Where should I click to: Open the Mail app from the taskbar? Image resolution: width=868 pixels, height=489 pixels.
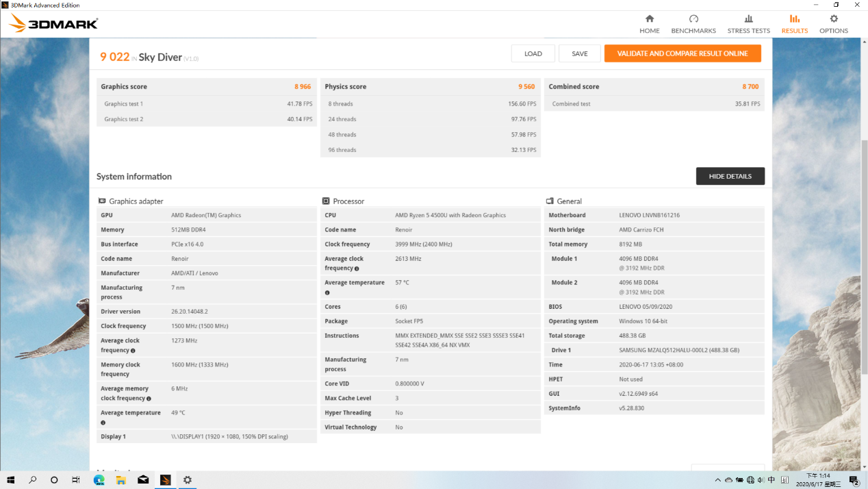point(143,480)
